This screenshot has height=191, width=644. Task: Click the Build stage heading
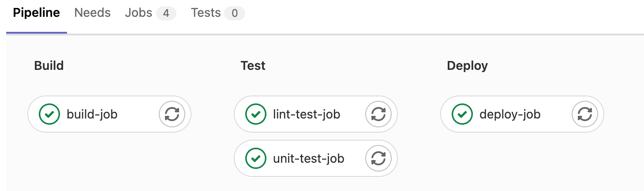coord(49,66)
